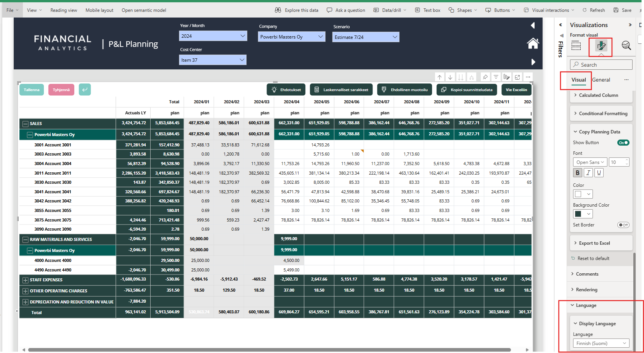Open the Format visual paintbrush icon
Viewport: 644px width, 353px height.
pos(601,46)
